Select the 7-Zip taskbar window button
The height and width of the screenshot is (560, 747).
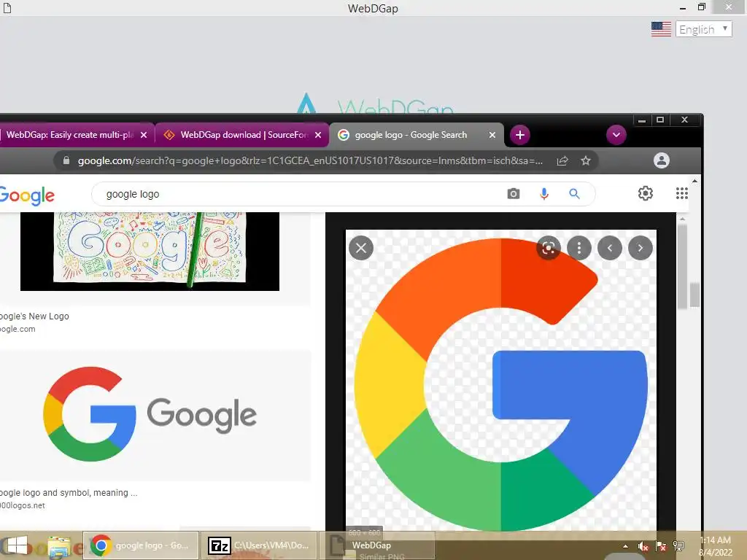pyautogui.click(x=258, y=545)
